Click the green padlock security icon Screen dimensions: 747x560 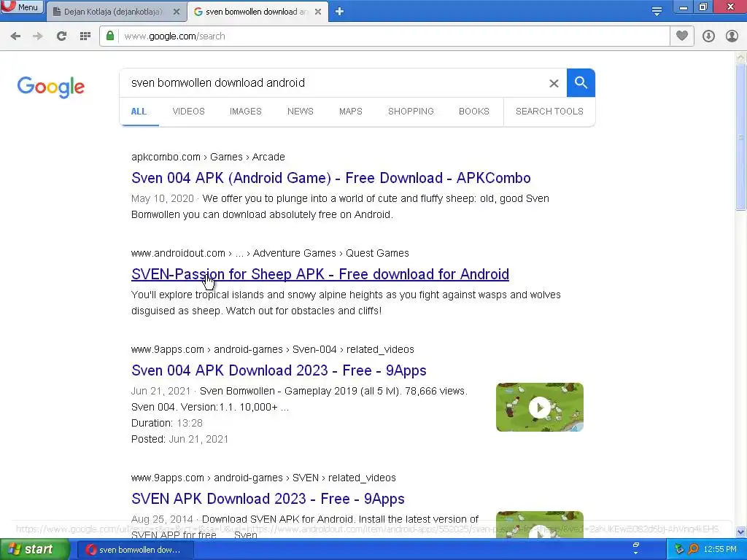tap(110, 36)
